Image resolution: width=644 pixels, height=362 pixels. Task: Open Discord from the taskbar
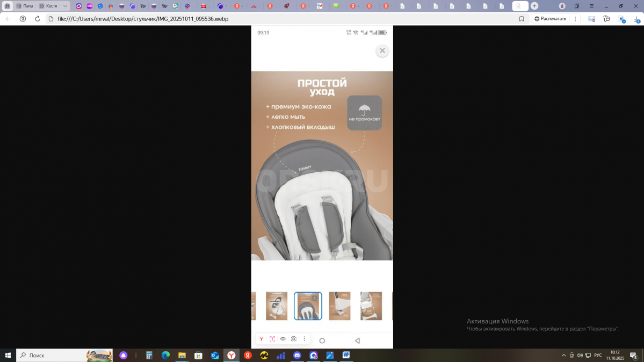tap(297, 356)
